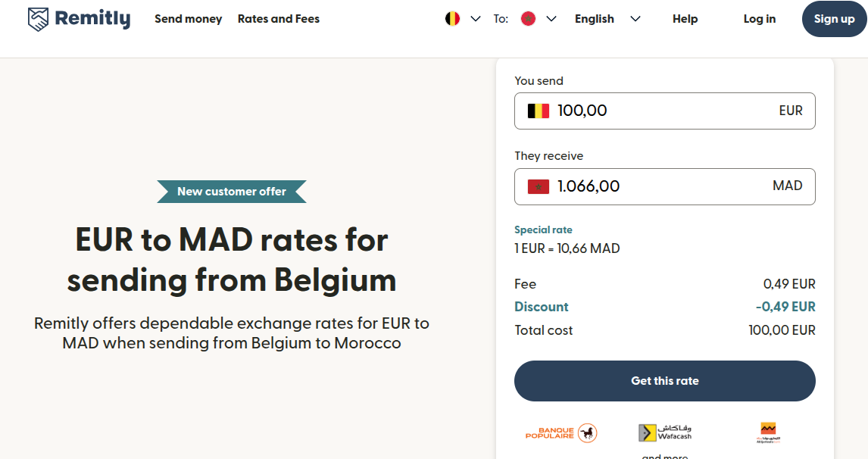Click the Wafacash logo

click(665, 432)
